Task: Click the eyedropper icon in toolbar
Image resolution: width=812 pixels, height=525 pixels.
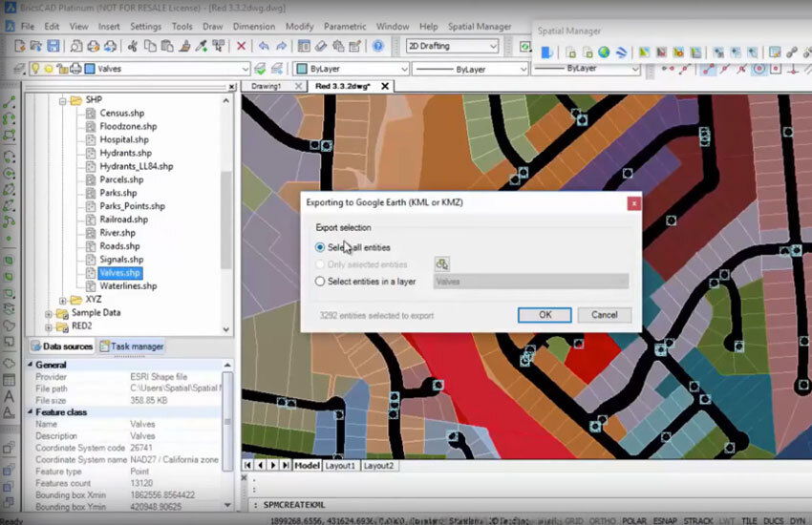Action: tap(201, 46)
